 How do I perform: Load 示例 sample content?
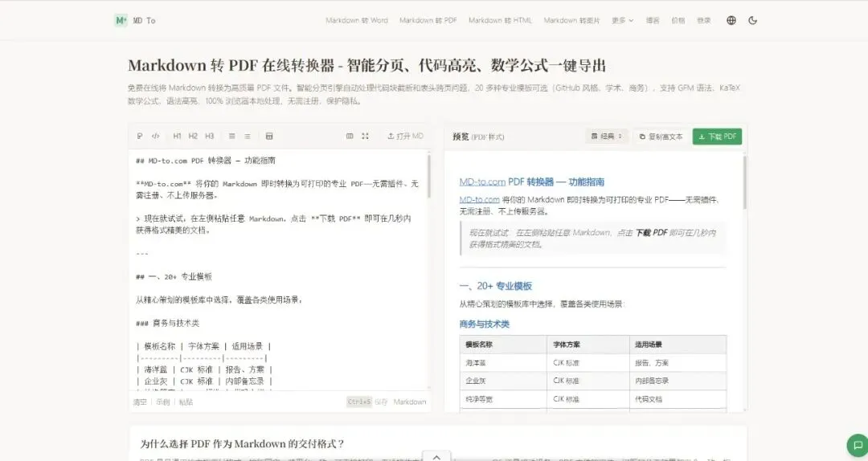click(162, 402)
